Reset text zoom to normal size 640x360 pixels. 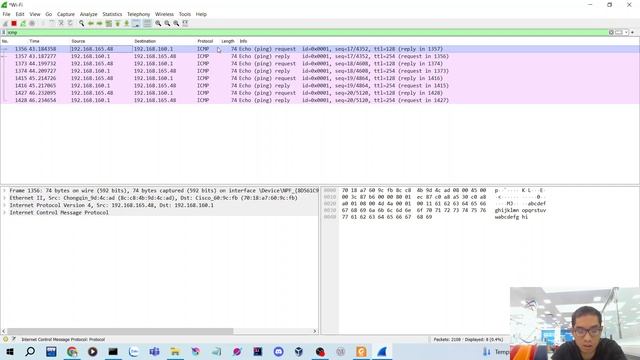click(x=176, y=24)
